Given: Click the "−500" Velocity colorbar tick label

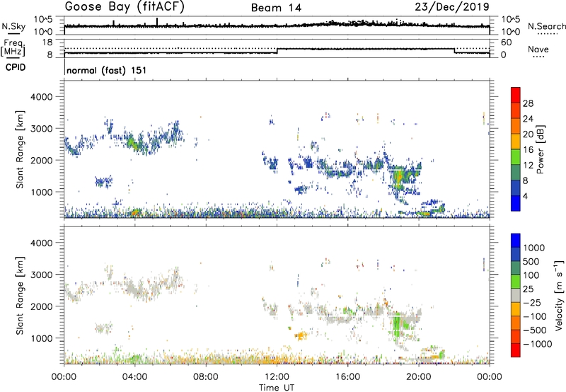Looking at the screenshot, I should click(x=534, y=330).
